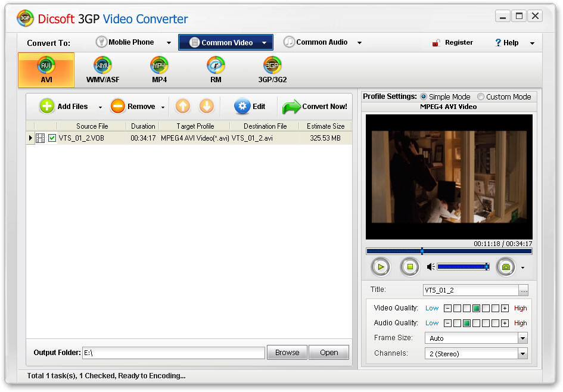Click the Open output folder button
The width and height of the screenshot is (563, 392).
pyautogui.click(x=329, y=353)
